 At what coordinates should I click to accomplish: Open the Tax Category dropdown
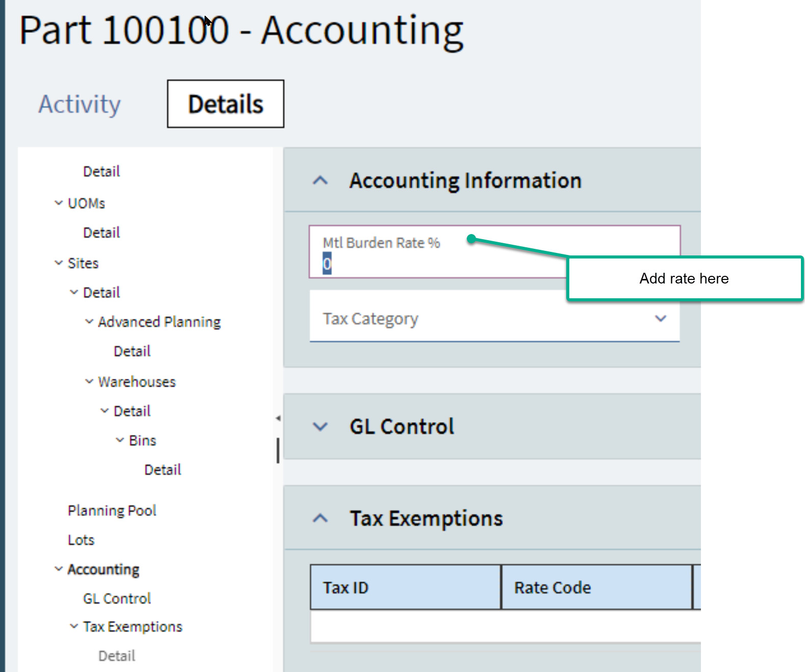pos(660,319)
